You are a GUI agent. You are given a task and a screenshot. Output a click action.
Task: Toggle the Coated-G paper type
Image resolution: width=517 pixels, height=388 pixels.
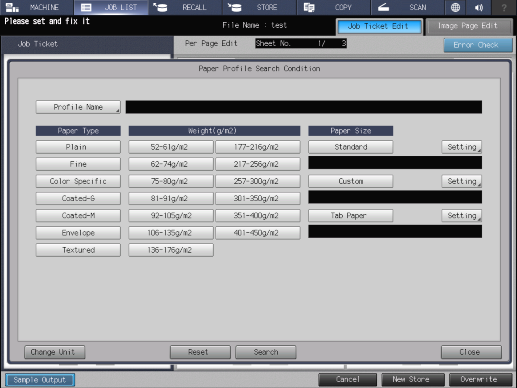click(x=78, y=198)
